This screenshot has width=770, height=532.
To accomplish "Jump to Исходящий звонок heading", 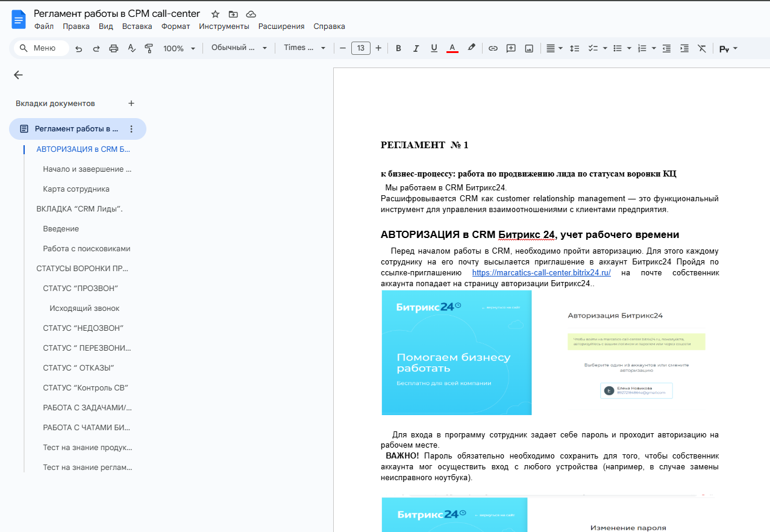I will pyautogui.click(x=84, y=308).
